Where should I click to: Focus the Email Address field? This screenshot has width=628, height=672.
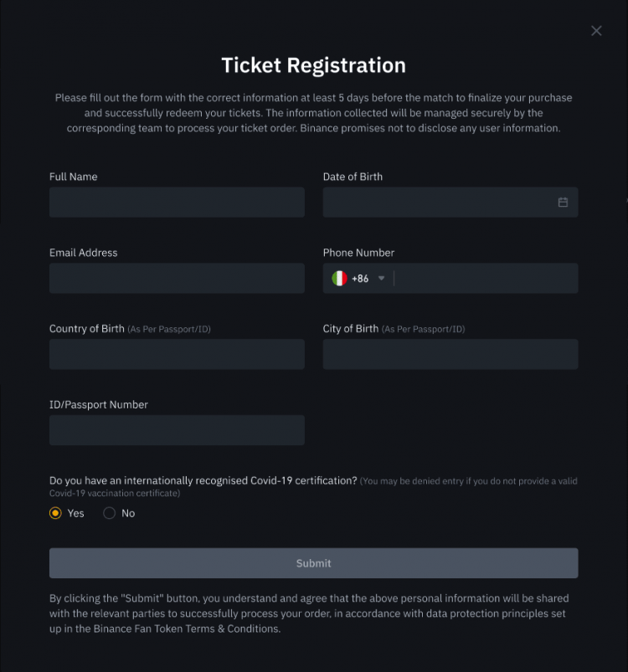(x=177, y=279)
